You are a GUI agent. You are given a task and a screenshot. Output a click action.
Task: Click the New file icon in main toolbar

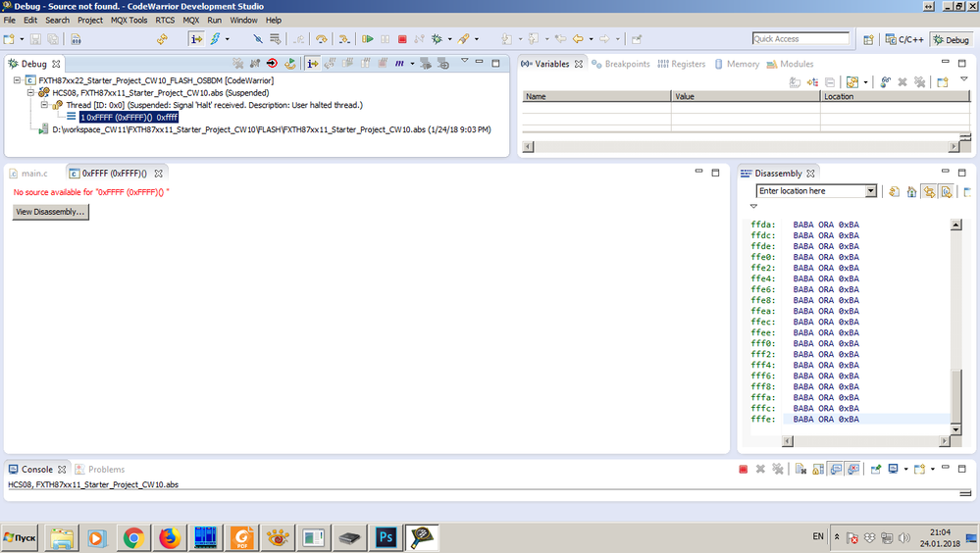pos(9,39)
